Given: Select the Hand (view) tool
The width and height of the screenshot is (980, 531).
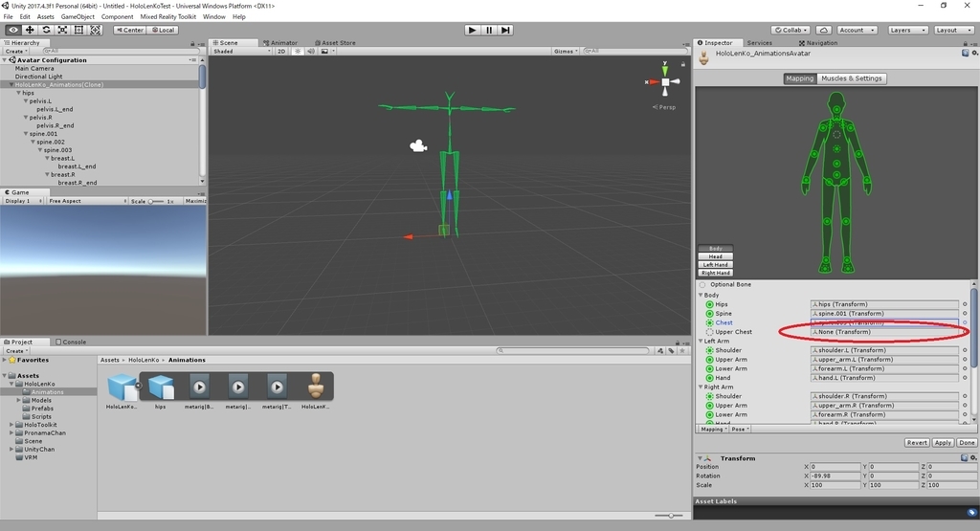Looking at the screenshot, I should [12, 30].
